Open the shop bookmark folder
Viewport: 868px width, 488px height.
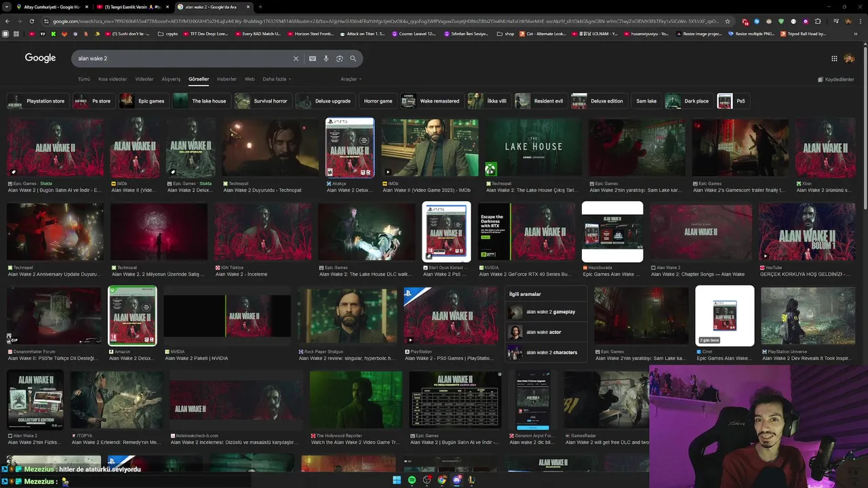click(x=506, y=34)
